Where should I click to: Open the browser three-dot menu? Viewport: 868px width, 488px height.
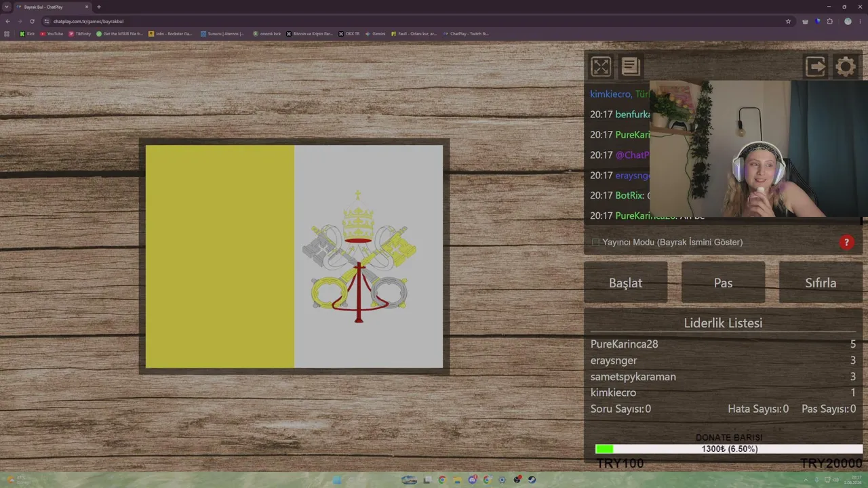[x=860, y=21]
